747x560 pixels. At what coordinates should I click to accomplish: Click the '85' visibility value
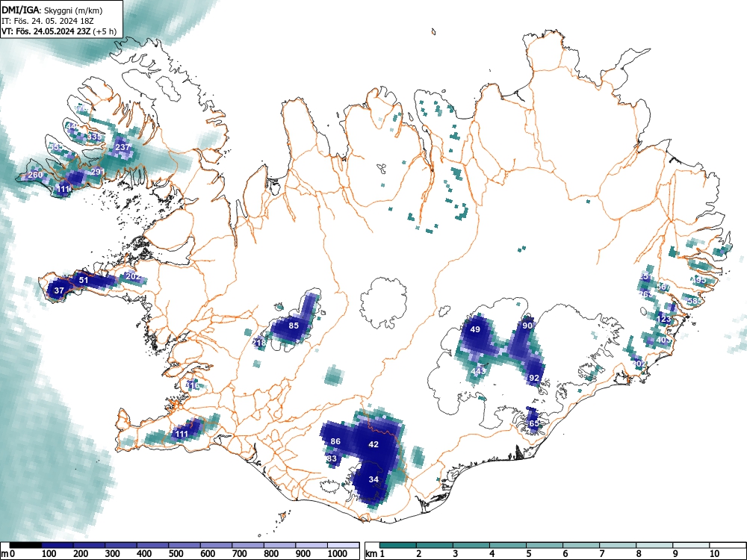[x=294, y=326]
